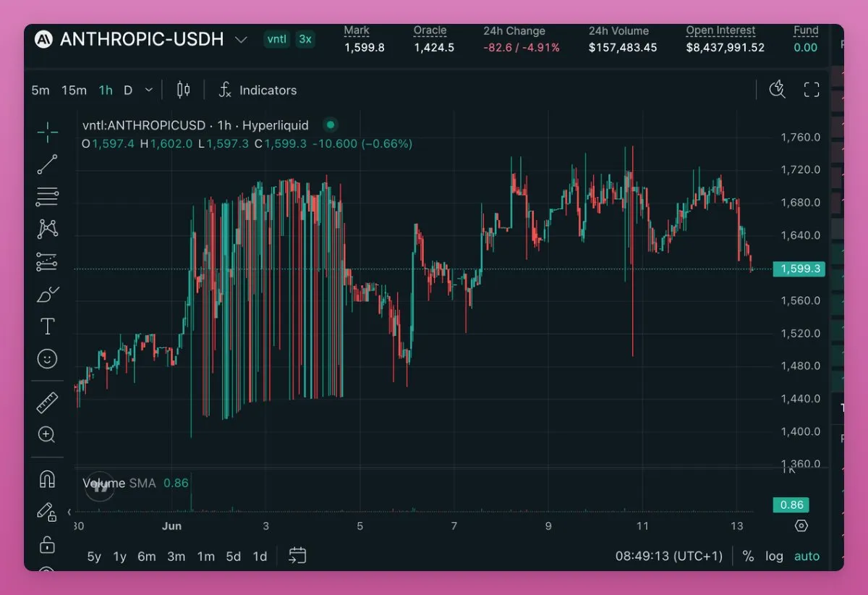Open the go to date calendar
The height and width of the screenshot is (595, 868).
tap(297, 556)
